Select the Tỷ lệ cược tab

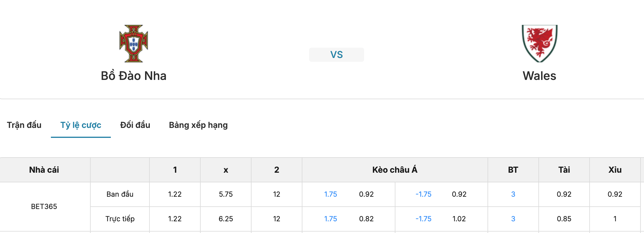pyautogui.click(x=81, y=125)
